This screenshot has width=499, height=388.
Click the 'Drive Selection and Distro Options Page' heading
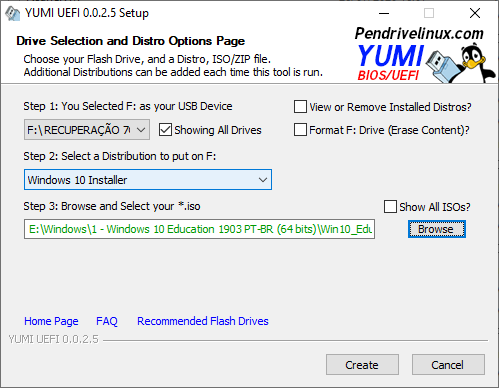click(x=130, y=41)
